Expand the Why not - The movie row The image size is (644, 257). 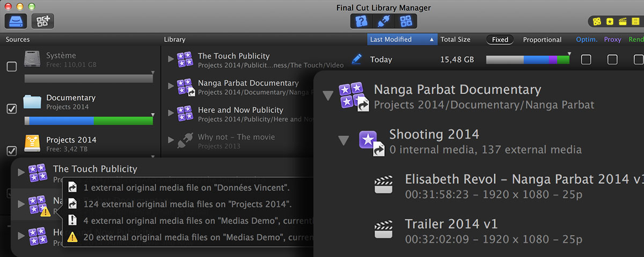click(171, 140)
